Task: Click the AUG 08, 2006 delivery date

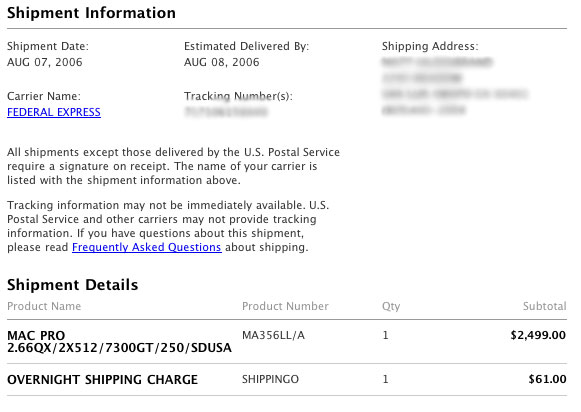Action: (x=222, y=62)
